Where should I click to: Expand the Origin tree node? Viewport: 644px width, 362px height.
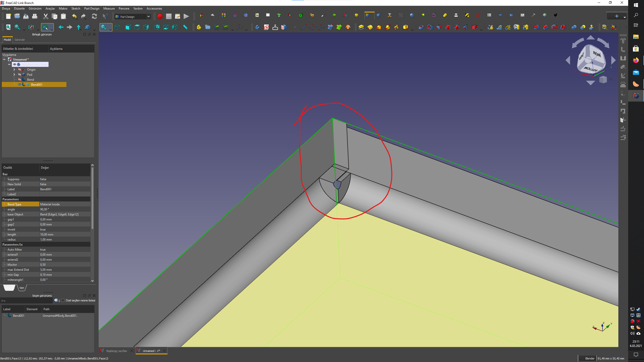pyautogui.click(x=14, y=70)
